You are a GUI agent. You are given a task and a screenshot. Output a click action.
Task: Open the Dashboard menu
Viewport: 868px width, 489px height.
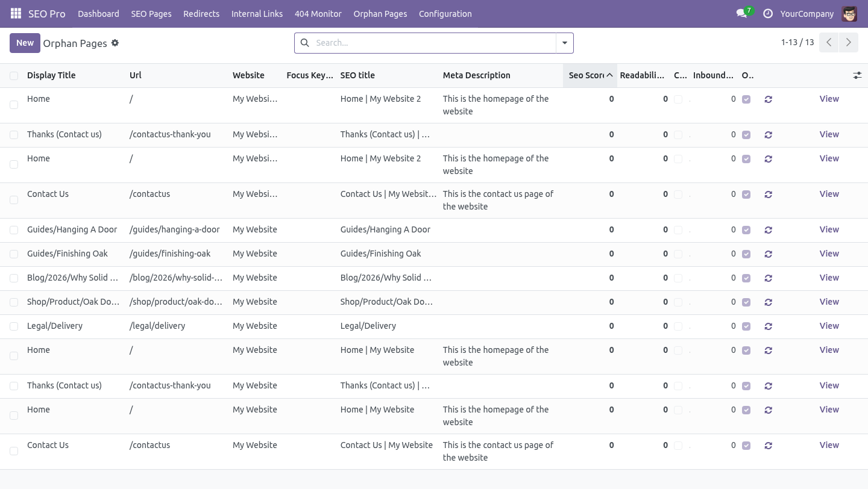click(x=98, y=13)
